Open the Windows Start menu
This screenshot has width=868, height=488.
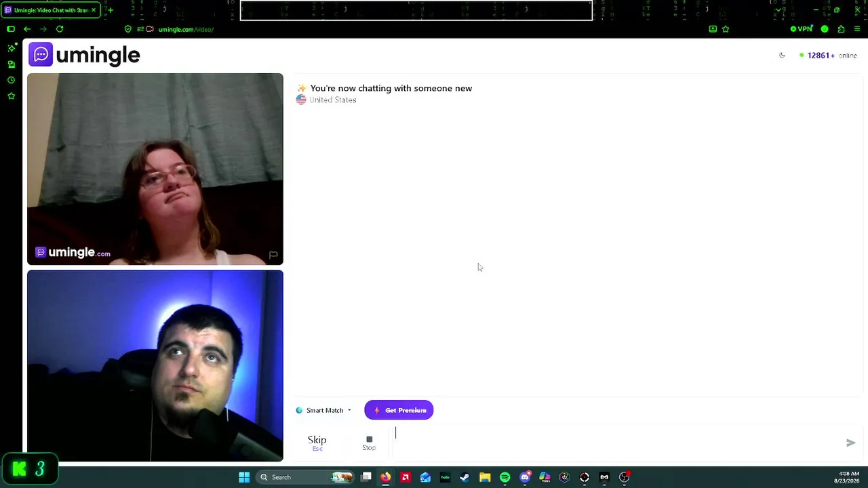[x=244, y=477]
